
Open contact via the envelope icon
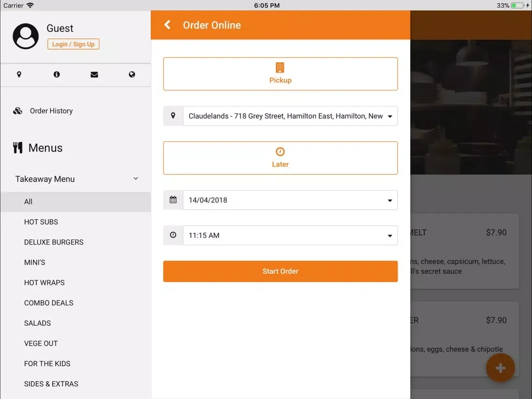pyautogui.click(x=94, y=74)
